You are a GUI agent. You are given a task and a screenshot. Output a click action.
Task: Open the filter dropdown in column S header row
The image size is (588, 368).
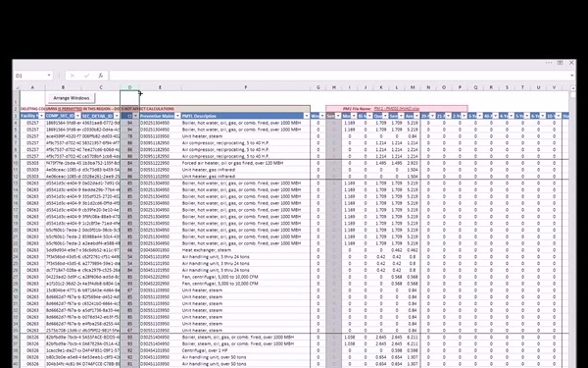click(512, 116)
